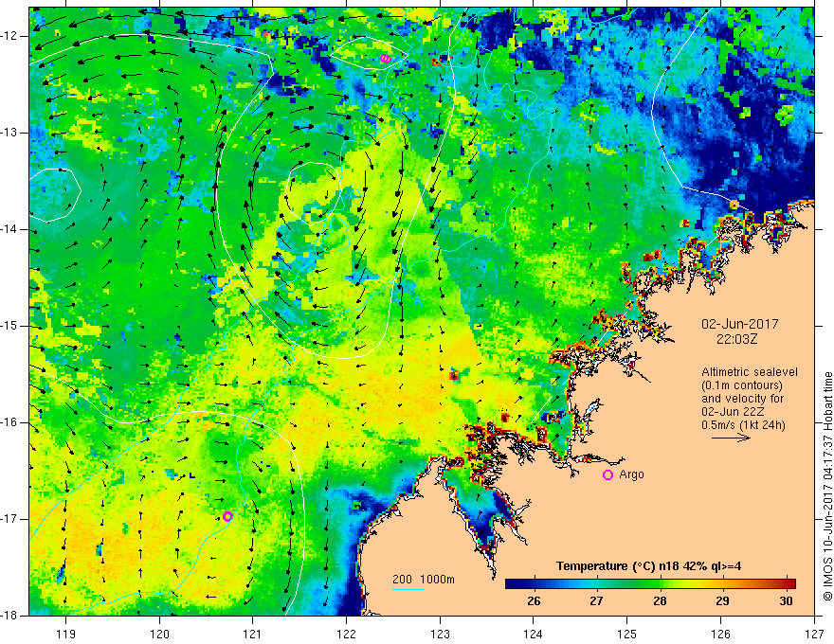Image resolution: width=834 pixels, height=644 pixels.
Task: Click the '-16' latitude axis label
Action: click(x=10, y=422)
